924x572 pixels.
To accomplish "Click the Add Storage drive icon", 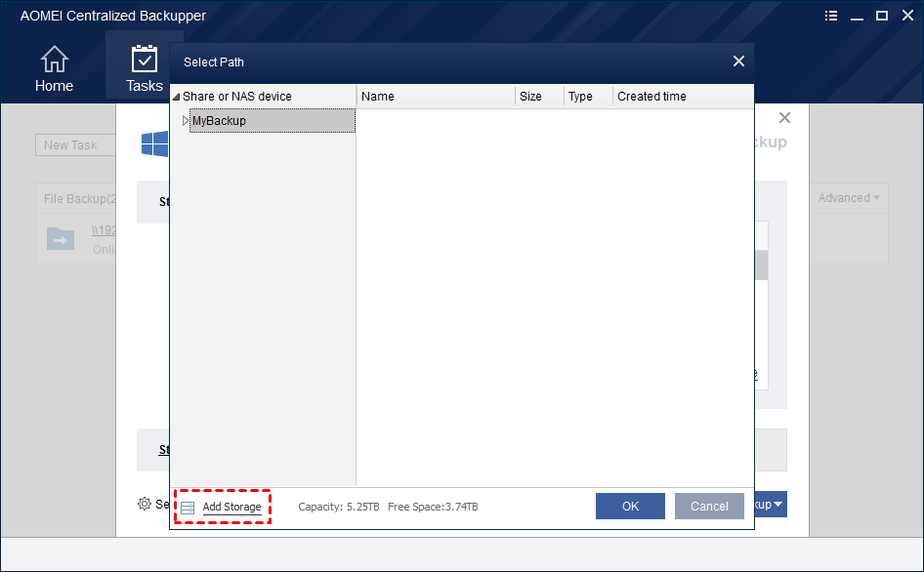I will click(x=188, y=508).
